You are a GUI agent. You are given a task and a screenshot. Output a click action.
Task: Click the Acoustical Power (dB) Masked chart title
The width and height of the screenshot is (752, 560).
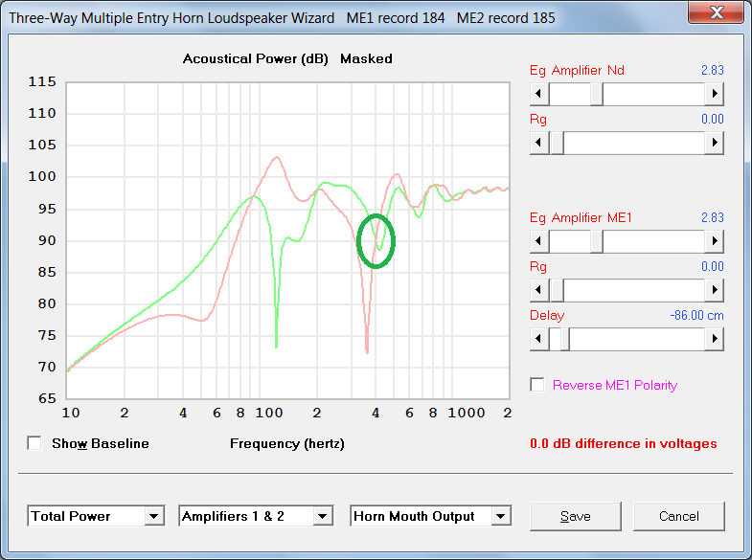(287, 59)
